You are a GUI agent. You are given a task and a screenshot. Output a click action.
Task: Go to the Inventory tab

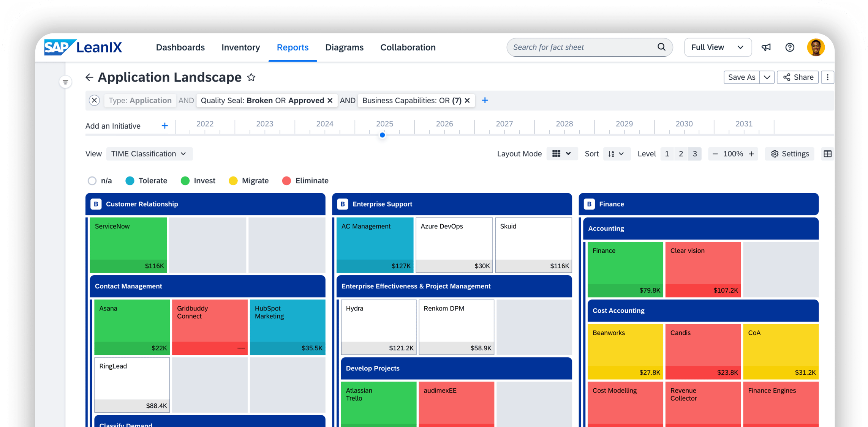coord(240,47)
